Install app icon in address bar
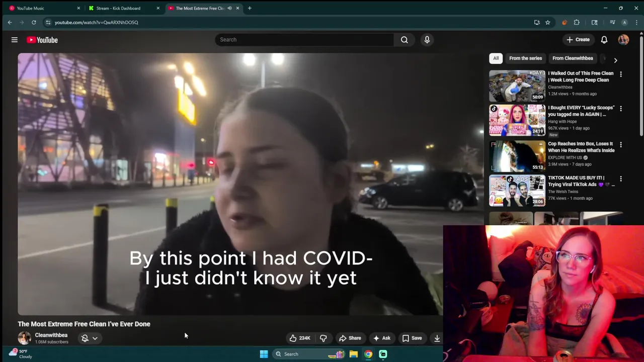644x362 pixels. pos(537,22)
